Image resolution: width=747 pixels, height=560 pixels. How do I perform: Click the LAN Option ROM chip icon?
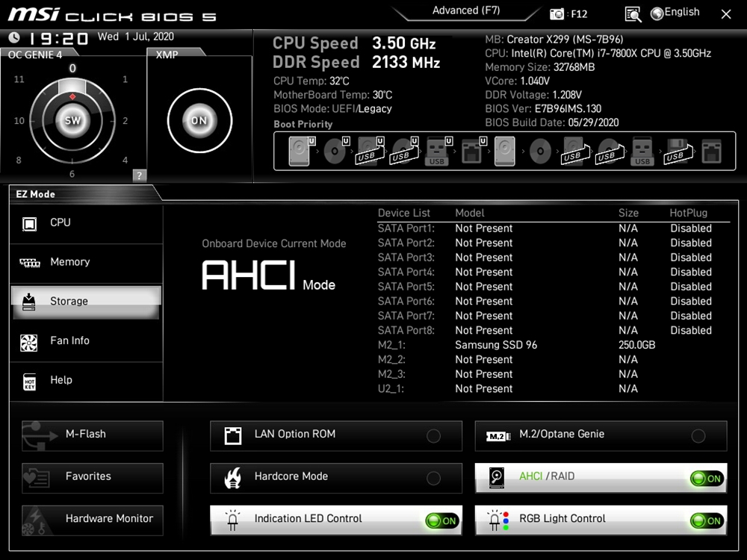(233, 435)
